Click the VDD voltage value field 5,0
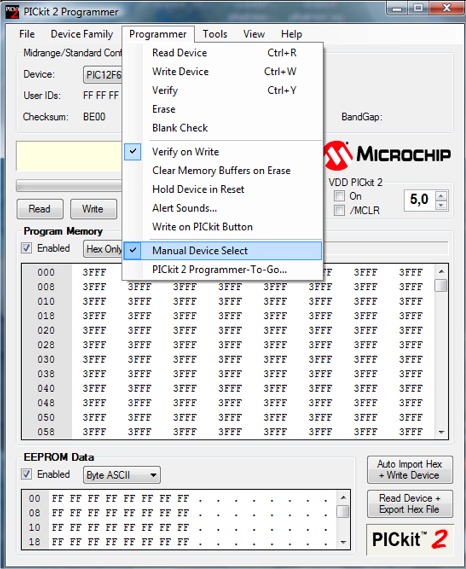This screenshot has width=466, height=569. (x=420, y=200)
